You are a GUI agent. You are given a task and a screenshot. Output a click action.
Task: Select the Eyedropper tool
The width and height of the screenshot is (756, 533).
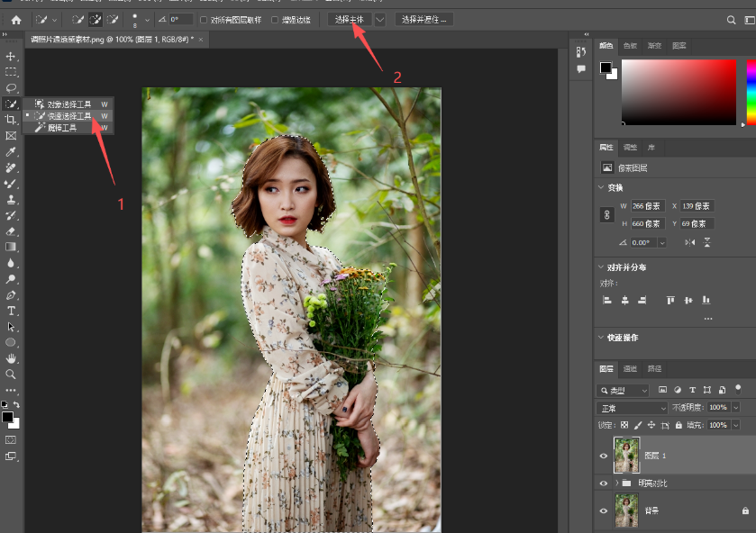click(11, 152)
